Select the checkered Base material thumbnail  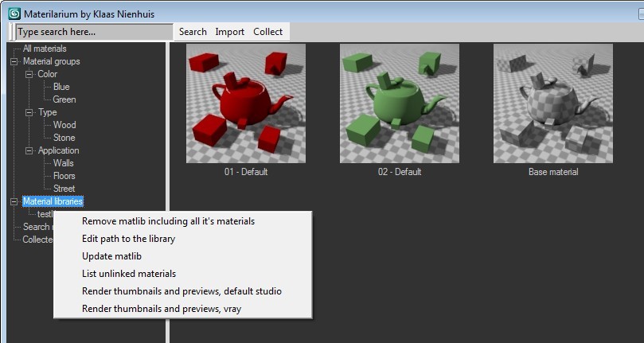click(x=552, y=103)
